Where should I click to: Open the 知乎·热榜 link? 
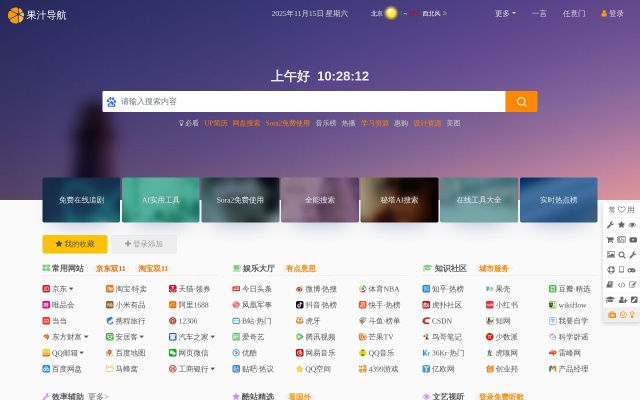coord(446,289)
